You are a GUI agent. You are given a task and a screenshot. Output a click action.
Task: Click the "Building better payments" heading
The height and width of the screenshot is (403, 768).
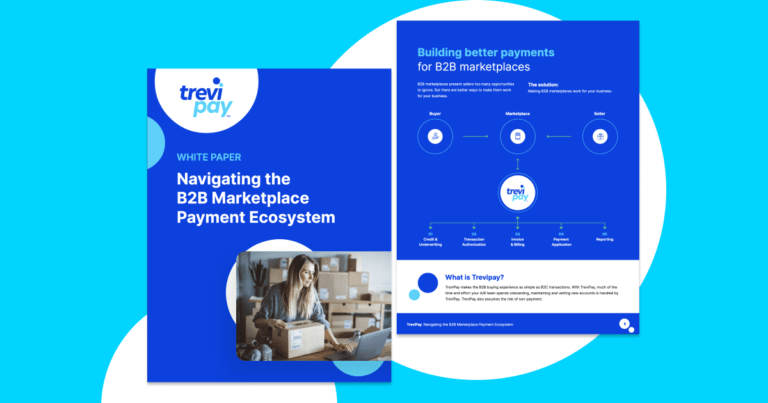[486, 52]
